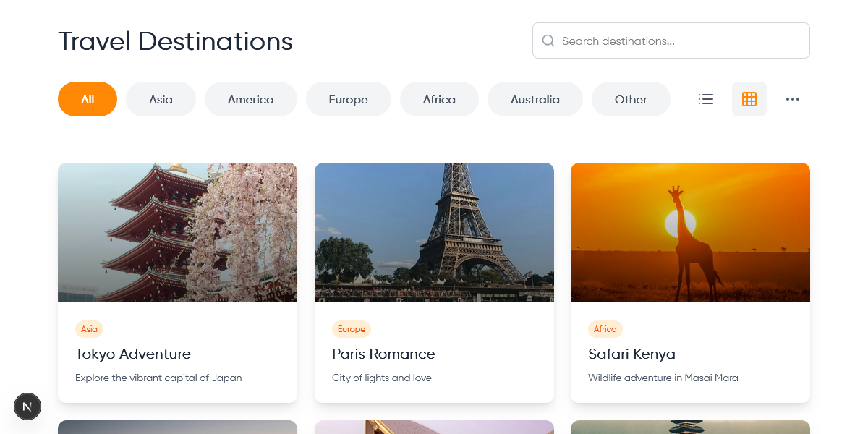
Task: Switch to list view layout
Action: click(x=706, y=99)
